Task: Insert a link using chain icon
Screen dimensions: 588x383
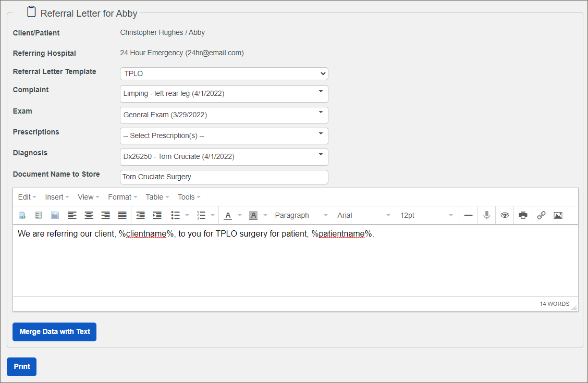Action: (x=541, y=216)
